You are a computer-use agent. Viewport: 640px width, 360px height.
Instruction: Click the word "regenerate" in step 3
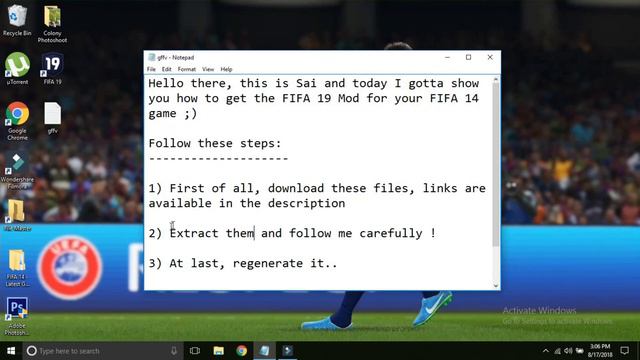coord(268,264)
